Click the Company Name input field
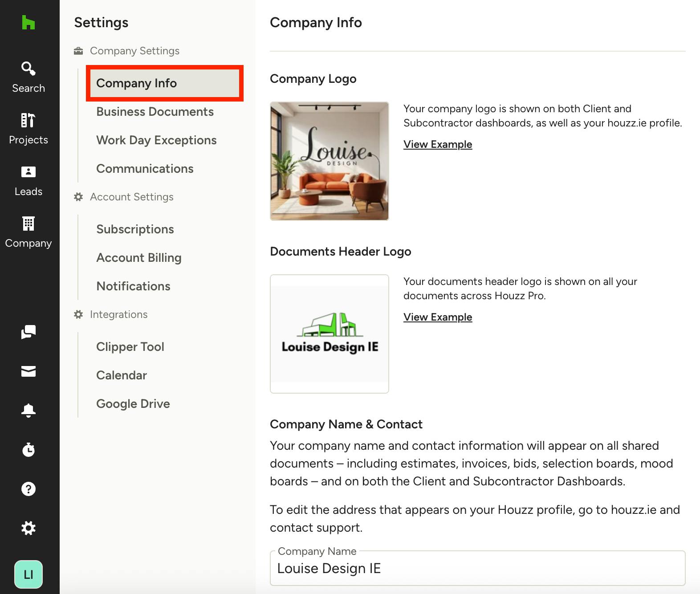The image size is (700, 594). (x=478, y=568)
